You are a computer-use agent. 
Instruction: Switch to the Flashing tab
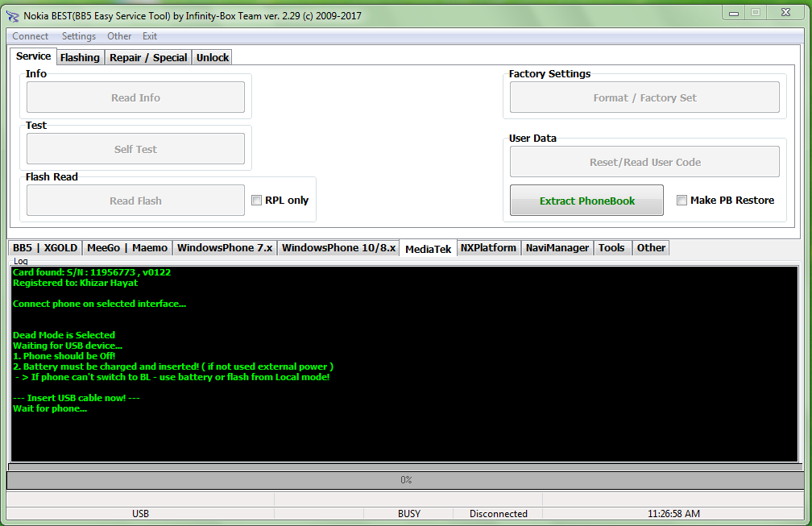pos(80,57)
